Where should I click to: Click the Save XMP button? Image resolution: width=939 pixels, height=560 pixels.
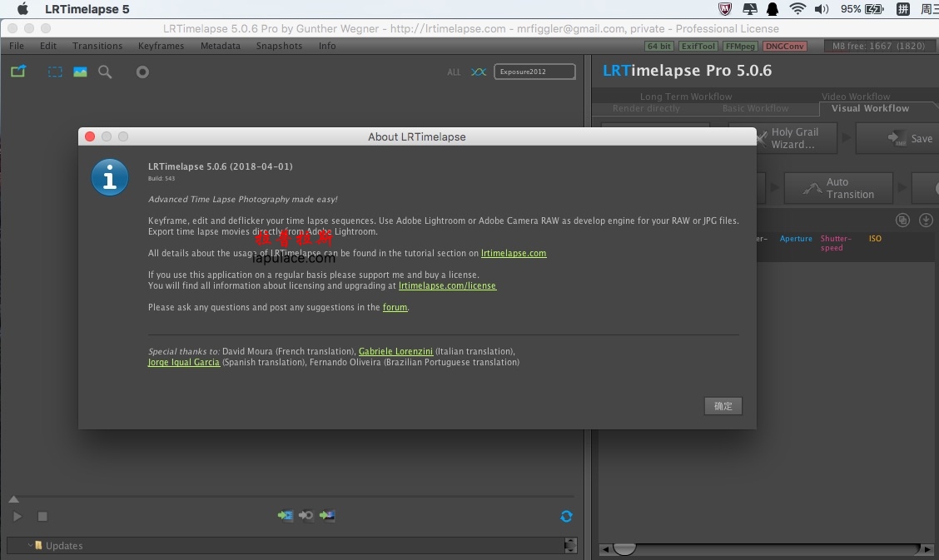(x=897, y=138)
